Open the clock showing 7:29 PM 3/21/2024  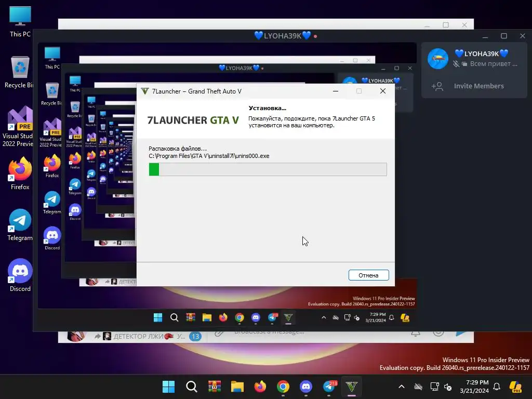pyautogui.click(x=474, y=387)
